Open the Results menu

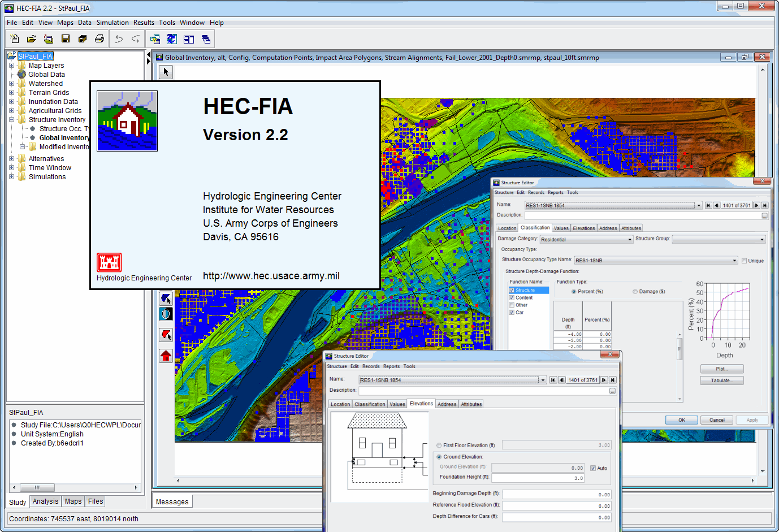[x=144, y=23]
